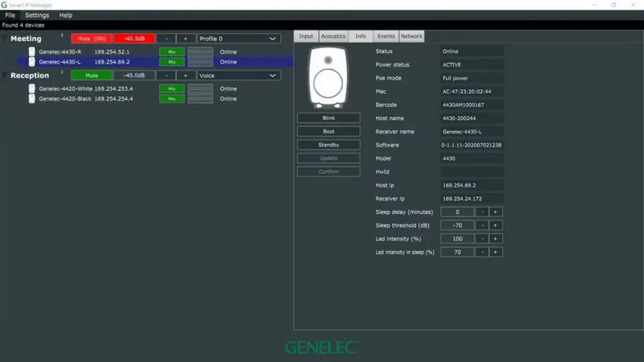Click the Sleep delay value field
The image size is (644, 362).
(457, 212)
